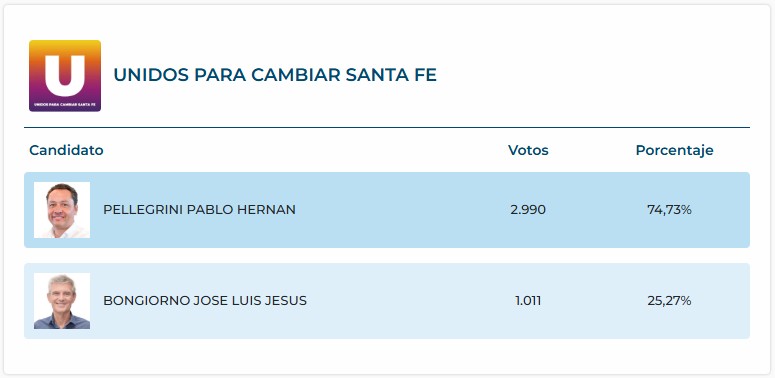Viewport: 775px width, 378px height.
Task: Click the 74,73% percentage value
Action: click(669, 210)
